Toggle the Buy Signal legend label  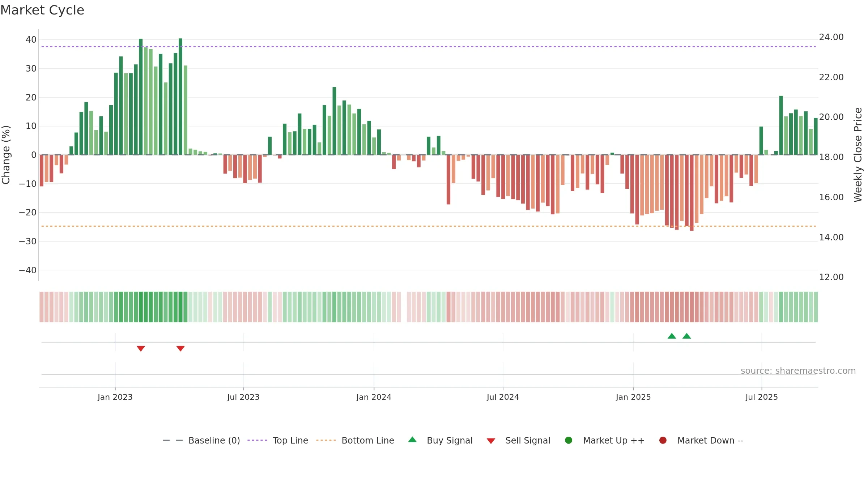[450, 441]
